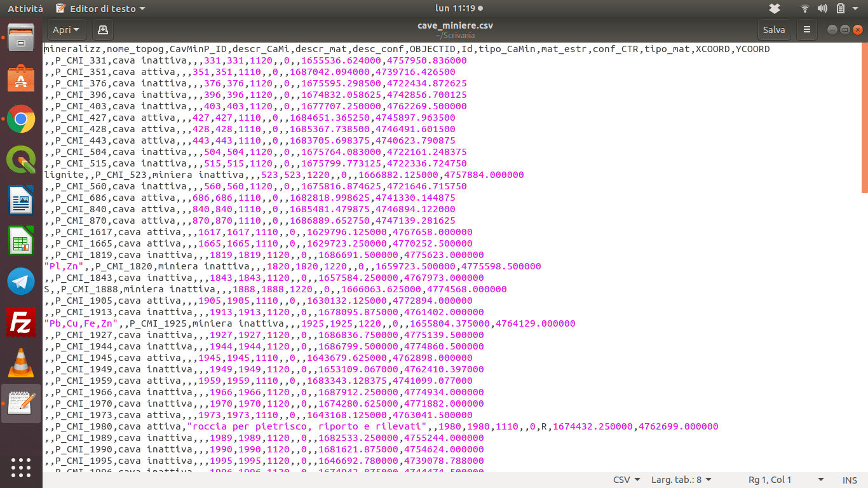Click the line containing P_CMI_1913

click(264, 312)
